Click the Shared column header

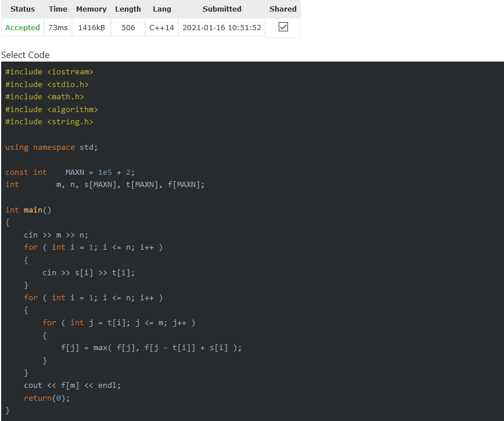(x=283, y=9)
